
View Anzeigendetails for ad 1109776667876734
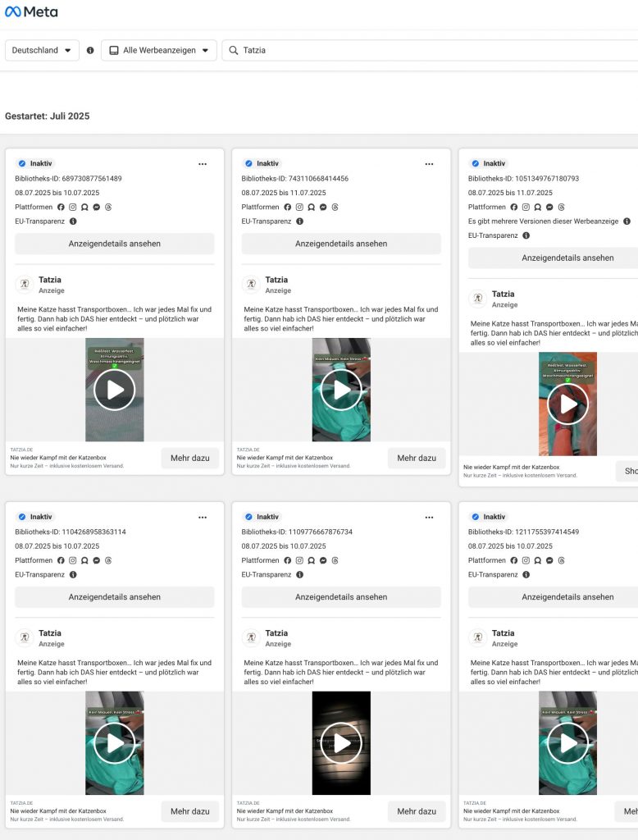[341, 597]
